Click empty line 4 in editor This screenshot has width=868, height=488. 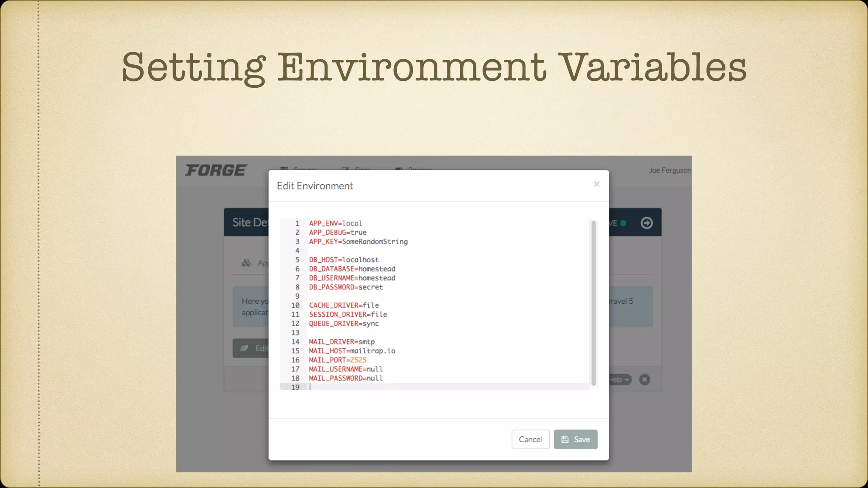pyautogui.click(x=448, y=251)
